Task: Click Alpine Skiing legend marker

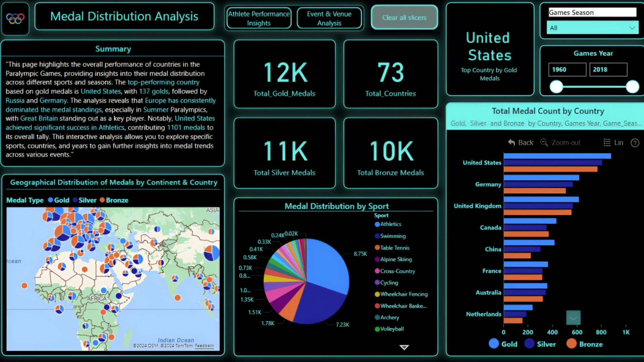Action: tap(377, 259)
